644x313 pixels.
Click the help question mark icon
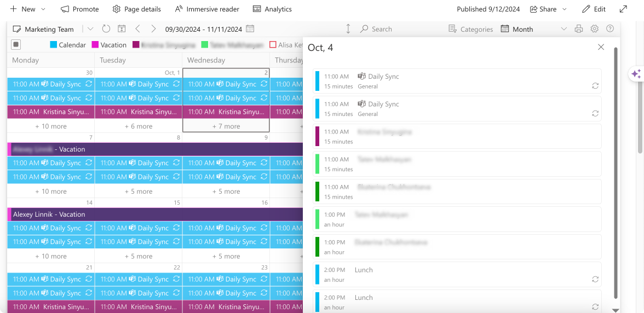click(610, 28)
